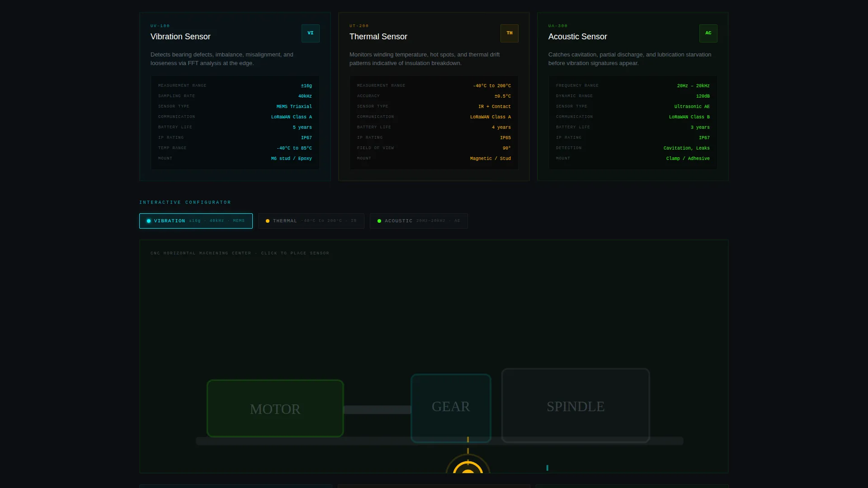Click the Clamp / Adhesive mount value
Image resolution: width=868 pixels, height=488 pixels.
(688, 159)
